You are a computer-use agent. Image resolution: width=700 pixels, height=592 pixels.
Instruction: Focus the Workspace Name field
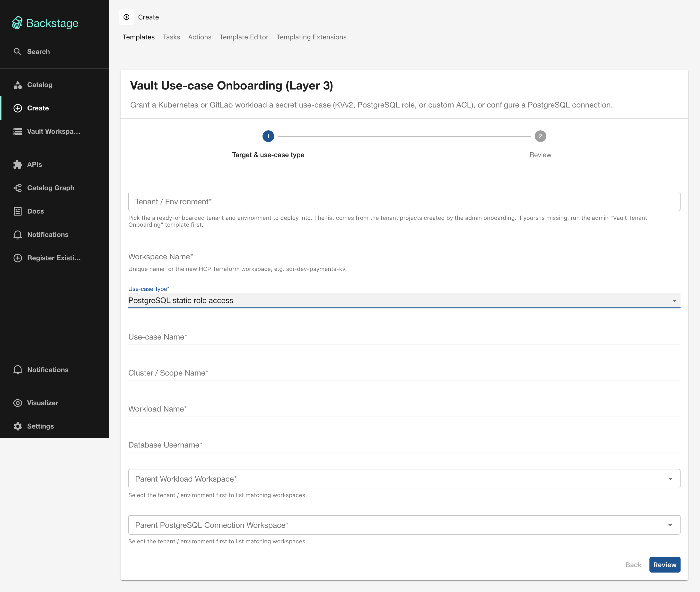point(404,257)
